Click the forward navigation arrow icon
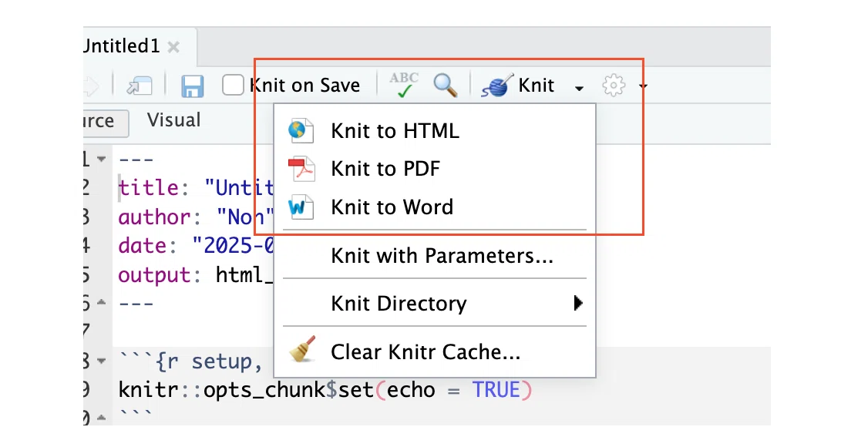The height and width of the screenshot is (427, 868). tap(91, 86)
